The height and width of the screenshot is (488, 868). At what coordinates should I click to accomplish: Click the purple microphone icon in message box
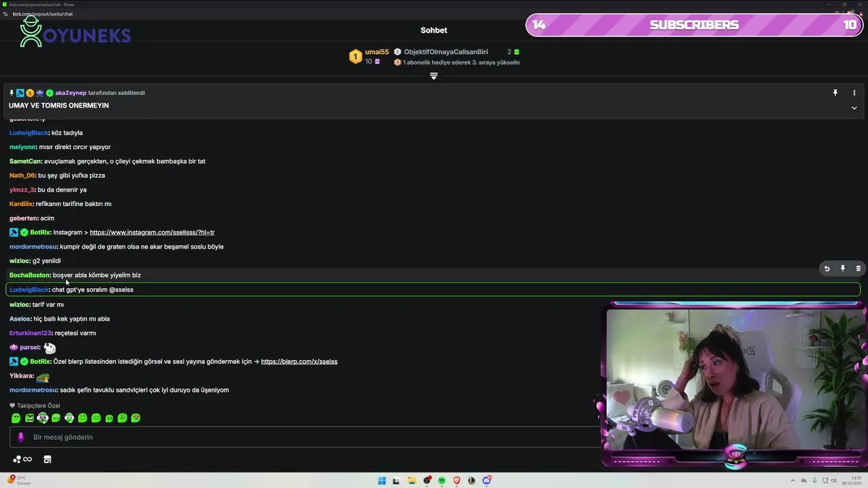pyautogui.click(x=21, y=437)
